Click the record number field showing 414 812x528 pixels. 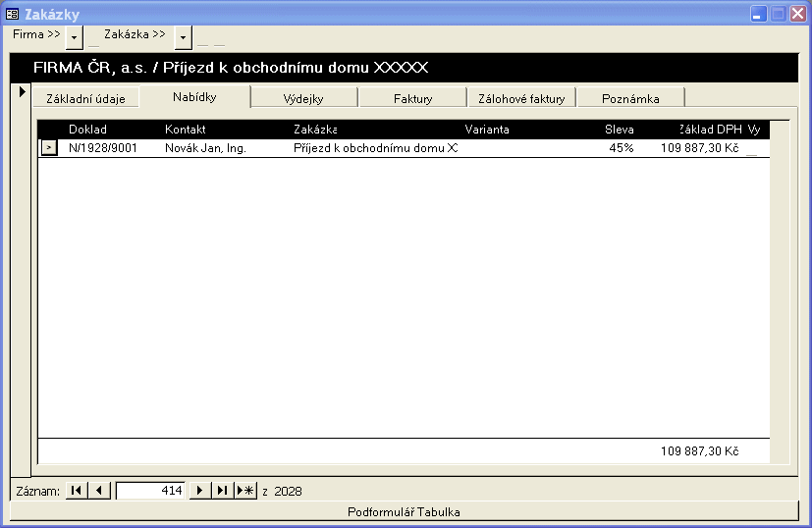150,491
